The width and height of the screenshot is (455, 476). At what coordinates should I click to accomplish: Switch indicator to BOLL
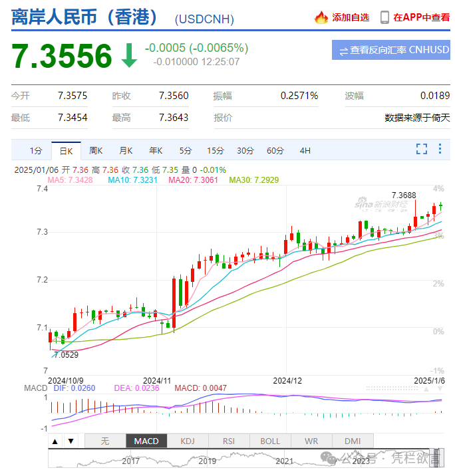270,441
